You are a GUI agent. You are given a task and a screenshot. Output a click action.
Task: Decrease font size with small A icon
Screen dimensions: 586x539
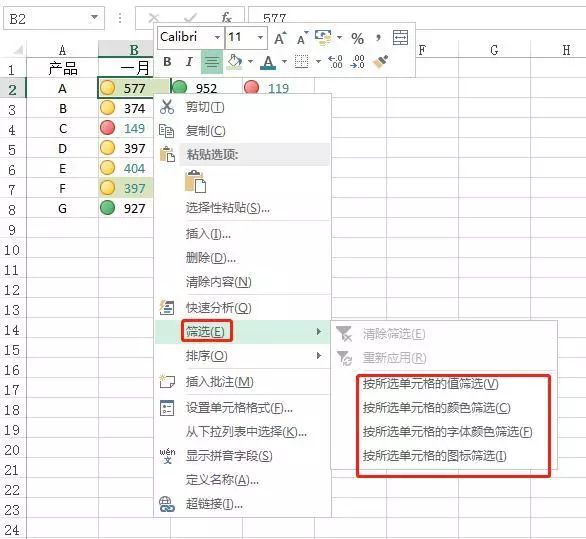coord(302,38)
